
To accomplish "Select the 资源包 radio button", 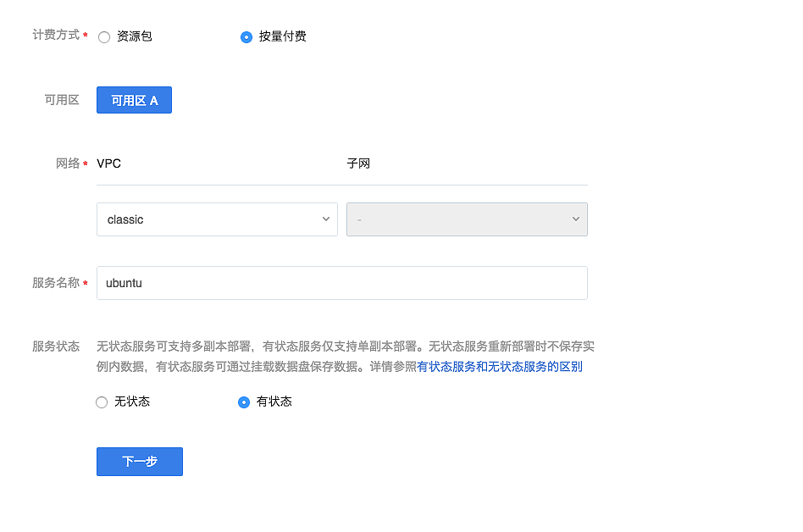I will [104, 37].
